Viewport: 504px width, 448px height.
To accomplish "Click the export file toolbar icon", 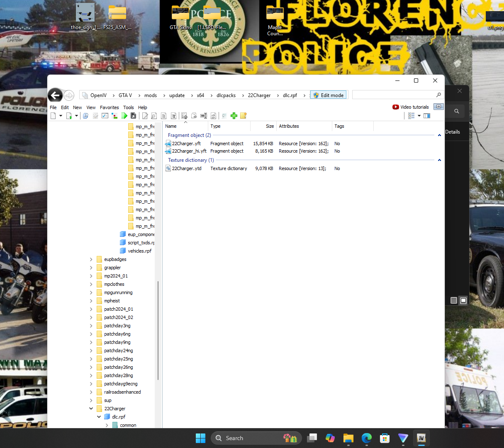I will [x=194, y=116].
